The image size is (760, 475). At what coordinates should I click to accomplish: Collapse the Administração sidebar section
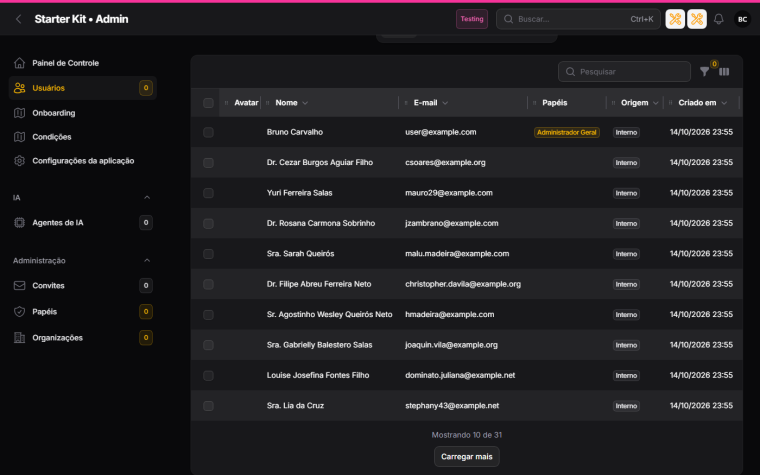pos(147,260)
